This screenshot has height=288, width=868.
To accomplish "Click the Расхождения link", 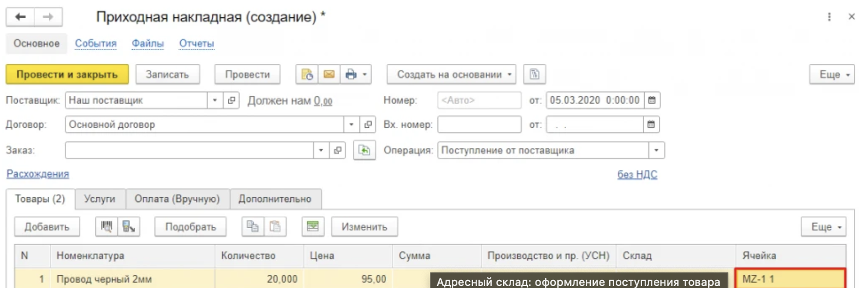I will [38, 174].
